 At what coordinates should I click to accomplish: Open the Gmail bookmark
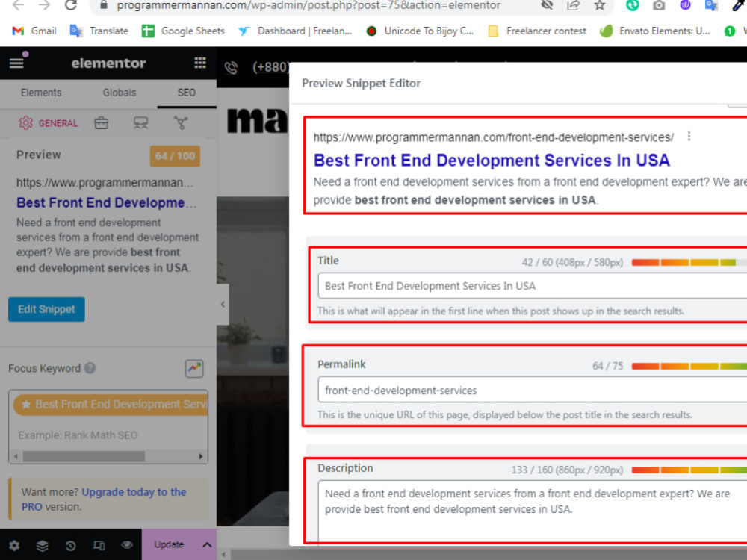pyautogui.click(x=34, y=31)
